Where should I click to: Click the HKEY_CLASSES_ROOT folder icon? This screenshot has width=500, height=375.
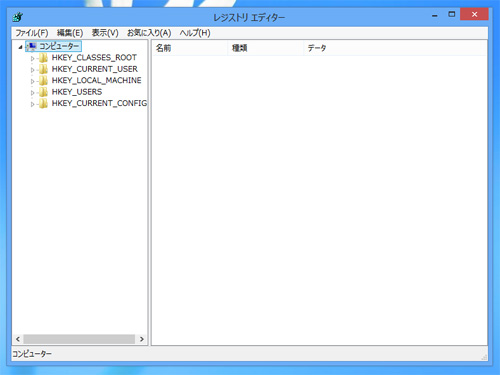point(43,58)
